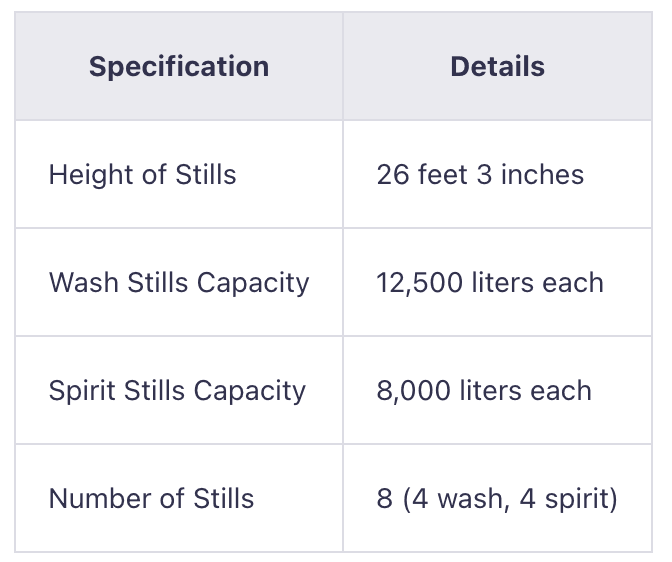Click the 12,500 liters each value

point(490,283)
